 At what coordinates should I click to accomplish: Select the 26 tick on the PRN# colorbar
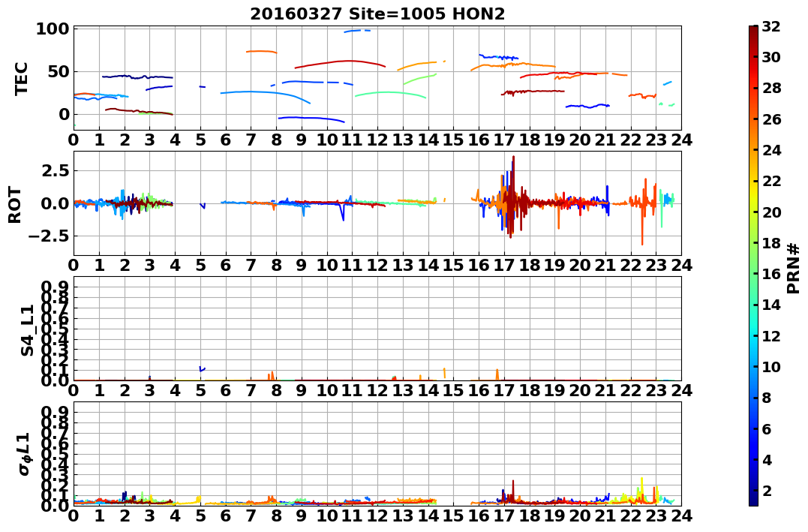(771, 119)
